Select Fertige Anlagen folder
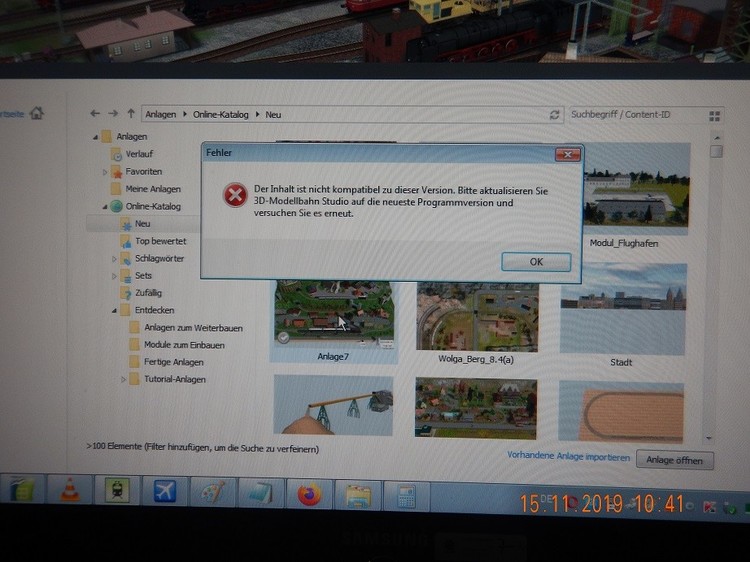The height and width of the screenshot is (562, 750). [174, 362]
